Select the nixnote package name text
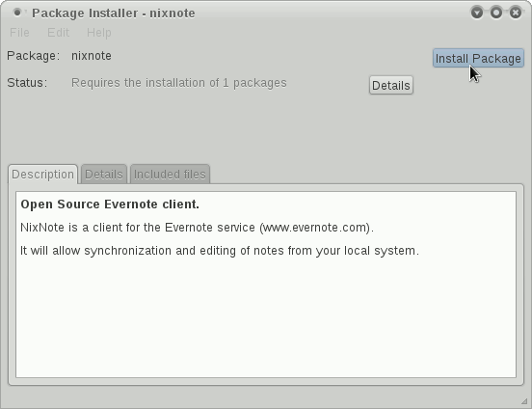 pos(92,56)
